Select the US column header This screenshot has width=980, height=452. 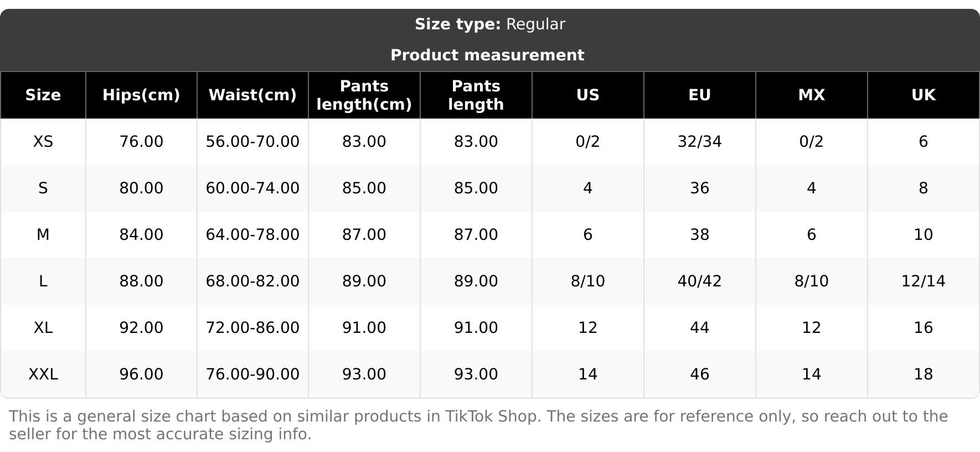point(588,95)
